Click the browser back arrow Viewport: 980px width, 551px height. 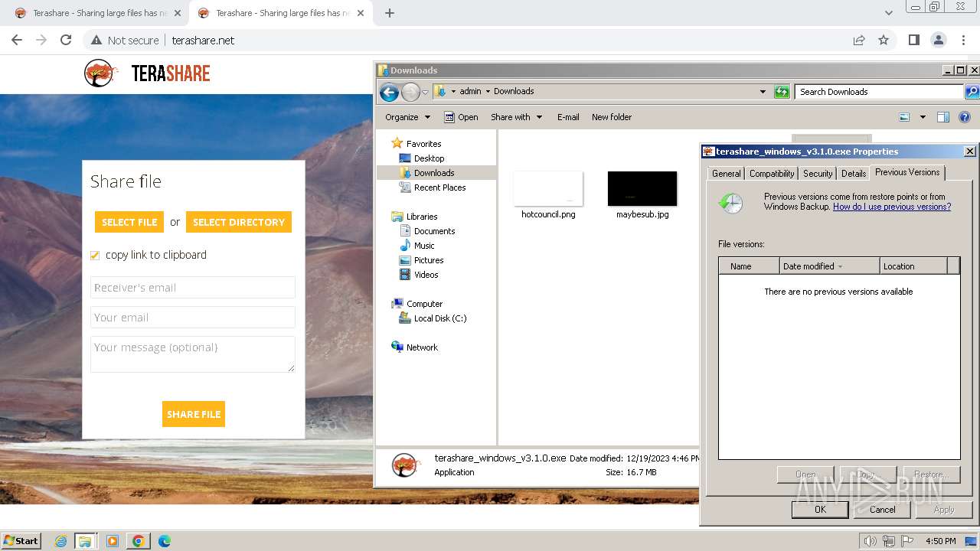click(17, 40)
